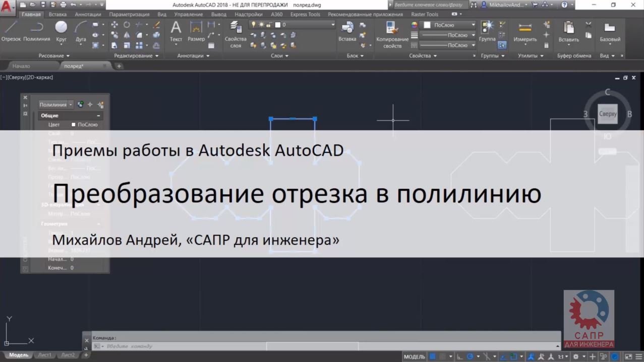Click the Table tool icon in Аннотации
This screenshot has height=362, width=644.
(x=211, y=45)
